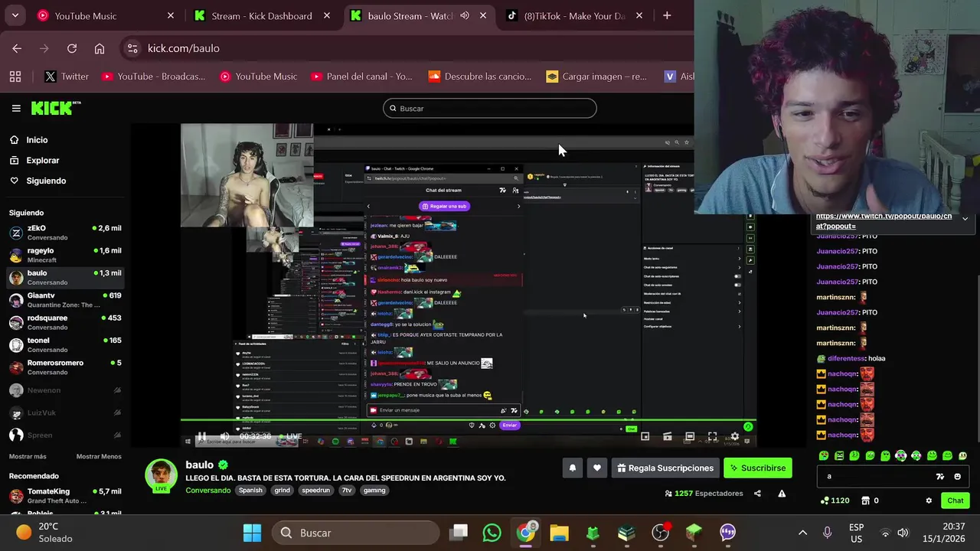Image resolution: width=980 pixels, height=551 pixels.
Task: Click the Kick logo
Action: coord(55,108)
